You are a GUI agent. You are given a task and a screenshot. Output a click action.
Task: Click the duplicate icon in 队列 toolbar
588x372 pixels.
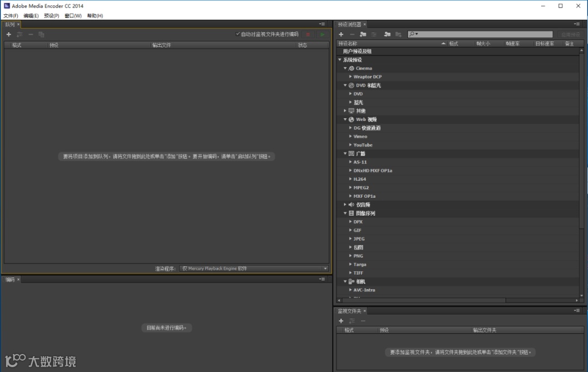(41, 34)
